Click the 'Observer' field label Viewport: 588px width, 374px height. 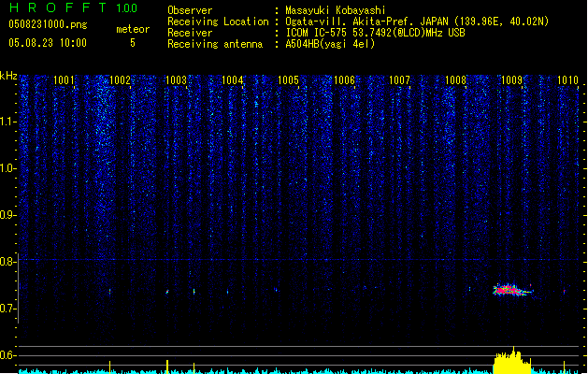click(x=190, y=10)
